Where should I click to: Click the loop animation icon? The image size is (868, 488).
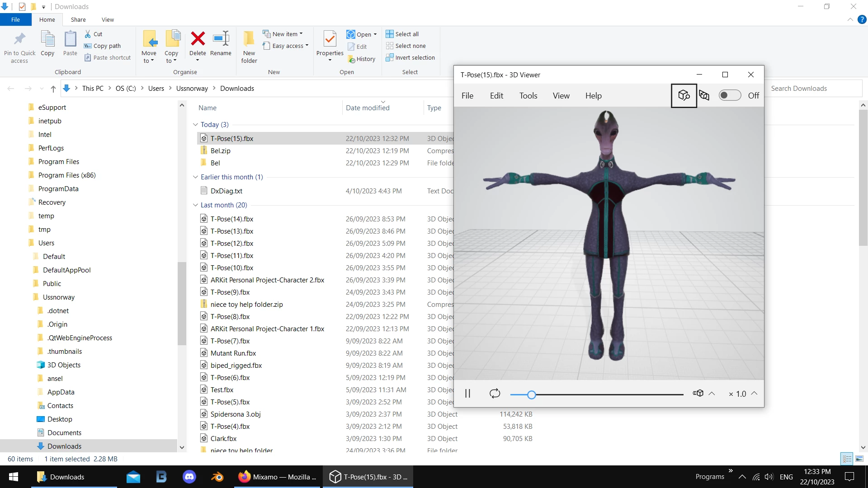[495, 394]
